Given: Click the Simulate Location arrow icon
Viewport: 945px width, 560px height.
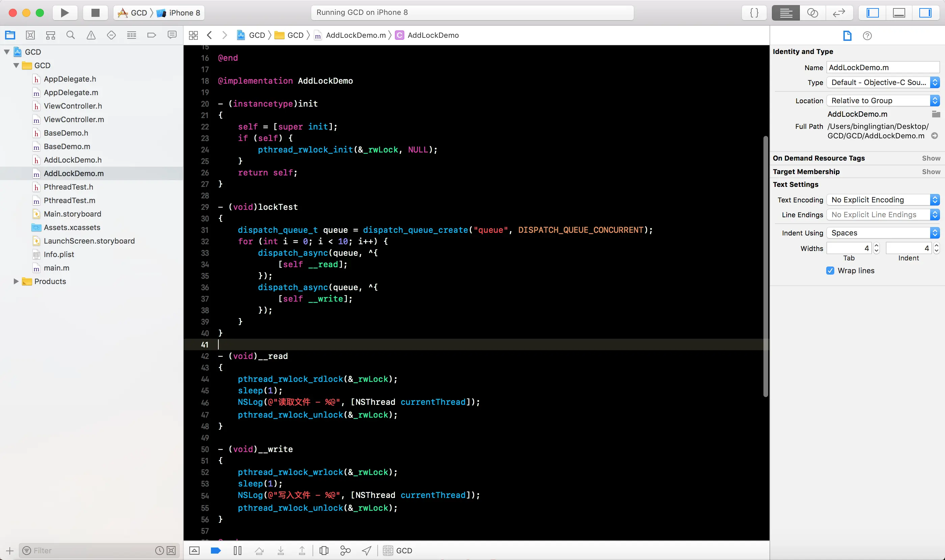Looking at the screenshot, I should pyautogui.click(x=367, y=551).
